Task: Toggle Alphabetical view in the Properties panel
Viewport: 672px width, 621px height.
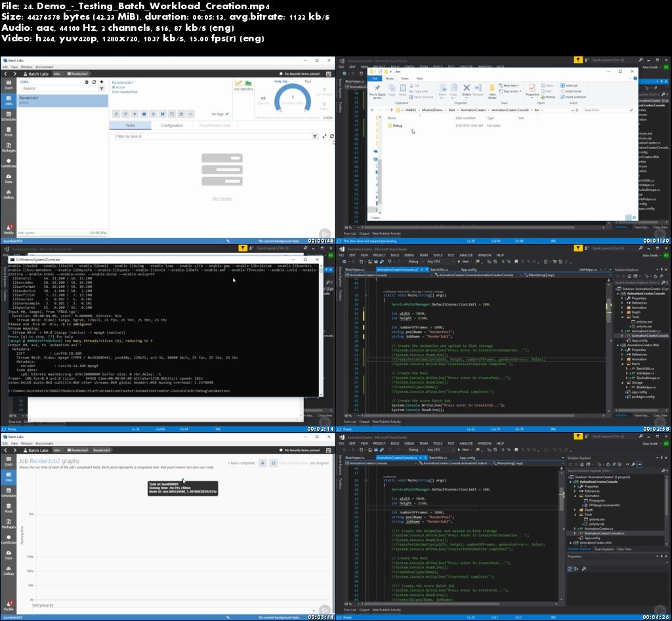Action: pos(576,569)
